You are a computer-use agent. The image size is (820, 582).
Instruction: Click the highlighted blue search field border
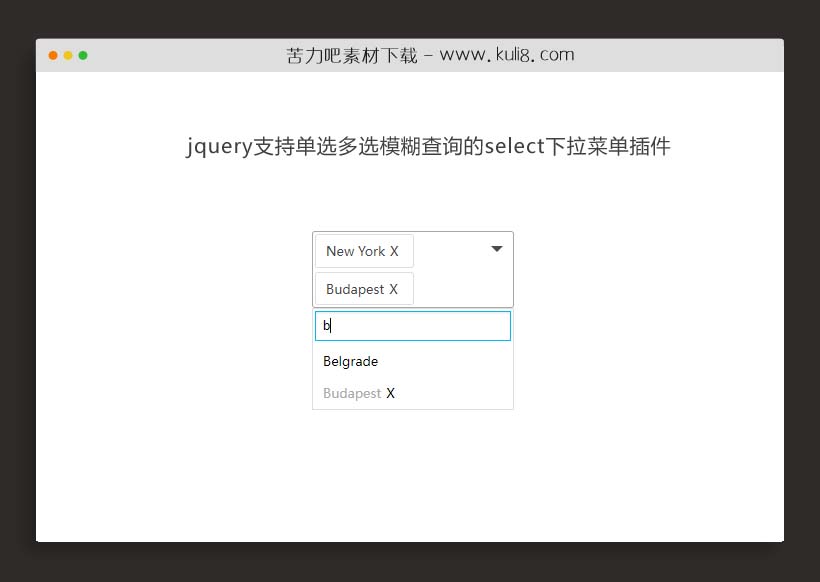413,311
